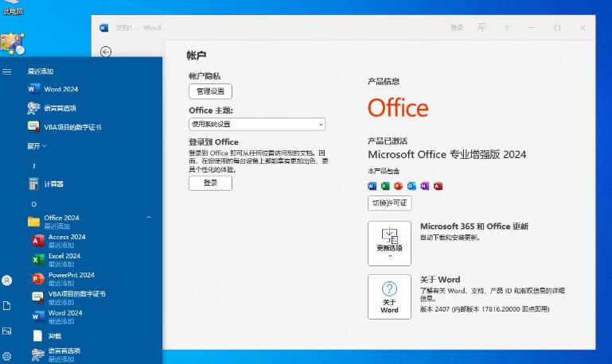
Task: Open Word 2024 from the recently added list
Action: coord(53,89)
